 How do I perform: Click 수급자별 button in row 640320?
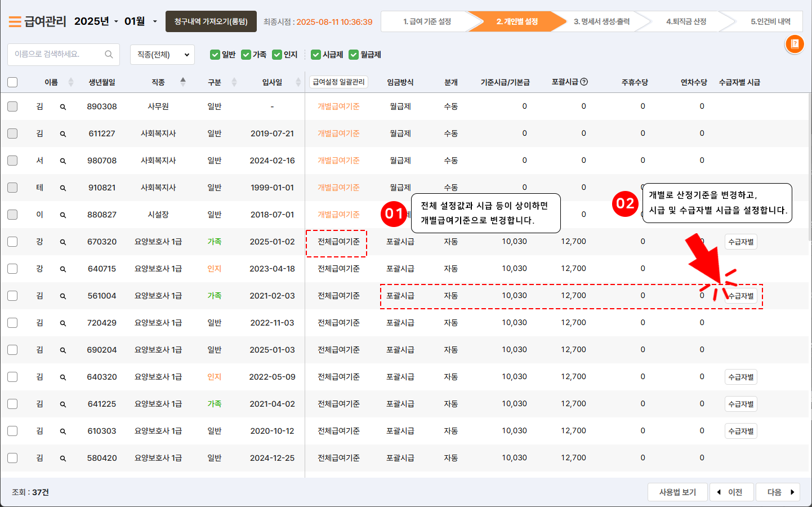pos(741,377)
